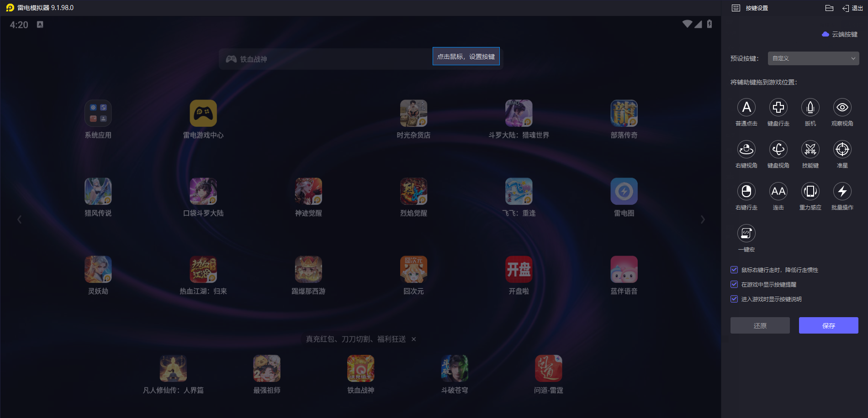This screenshot has height=418, width=868.
Task: Launch 烈焰觉醒 game
Action: pyautogui.click(x=413, y=191)
